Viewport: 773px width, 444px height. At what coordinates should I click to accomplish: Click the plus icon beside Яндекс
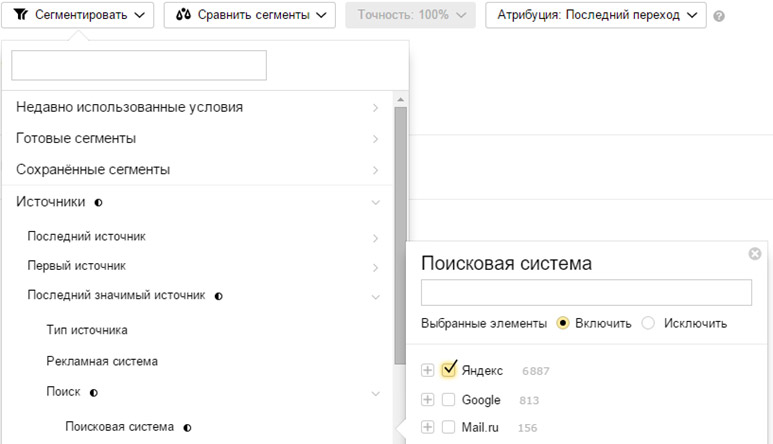(x=428, y=371)
